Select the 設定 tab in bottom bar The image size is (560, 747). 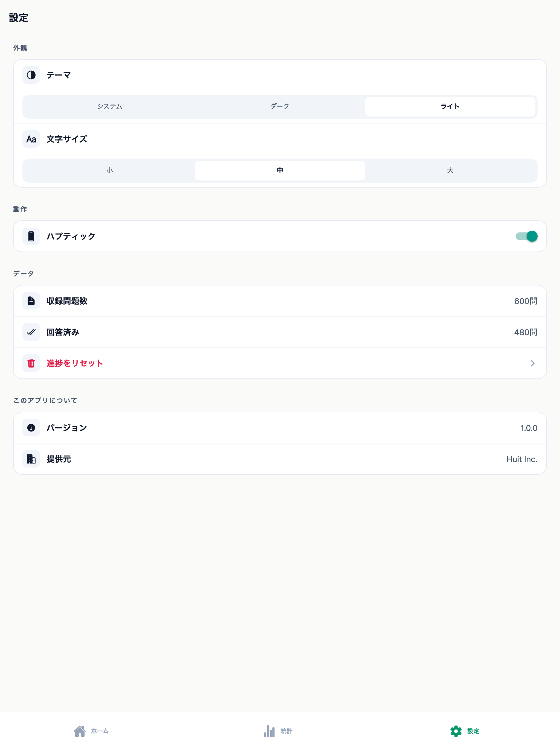[465, 731]
